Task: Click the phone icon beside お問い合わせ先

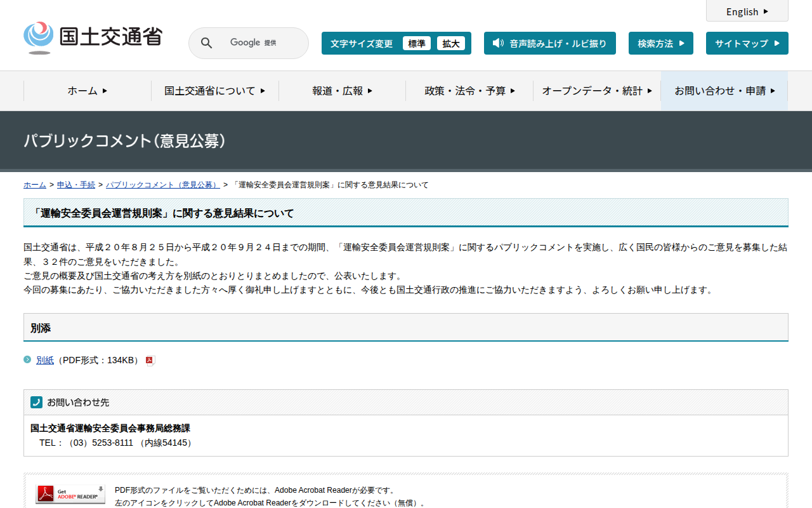Action: (36, 402)
